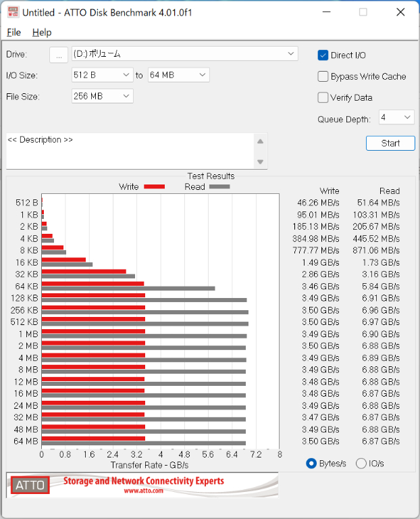Select the IO/s radio button
The height and width of the screenshot is (519, 420).
(x=361, y=464)
